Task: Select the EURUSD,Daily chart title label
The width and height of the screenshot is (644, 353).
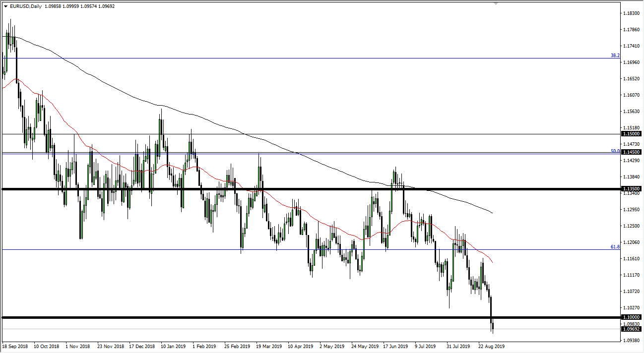Action: [27, 7]
